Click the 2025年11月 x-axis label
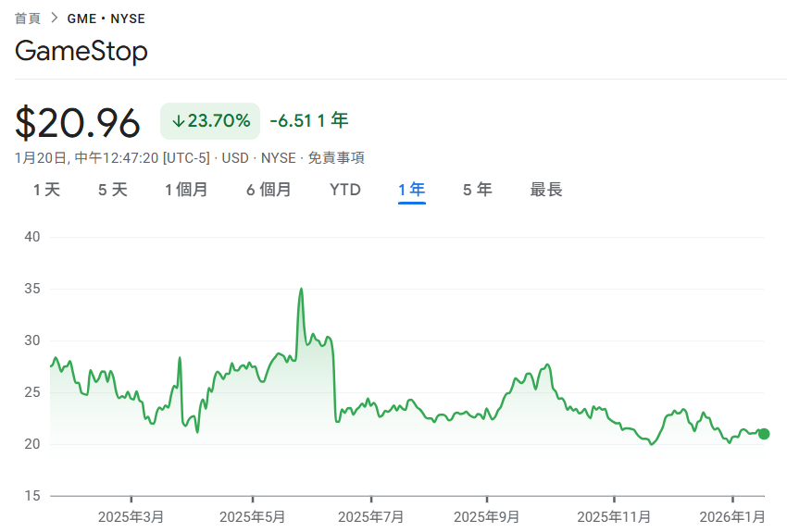The height and width of the screenshot is (532, 787). coord(612,516)
